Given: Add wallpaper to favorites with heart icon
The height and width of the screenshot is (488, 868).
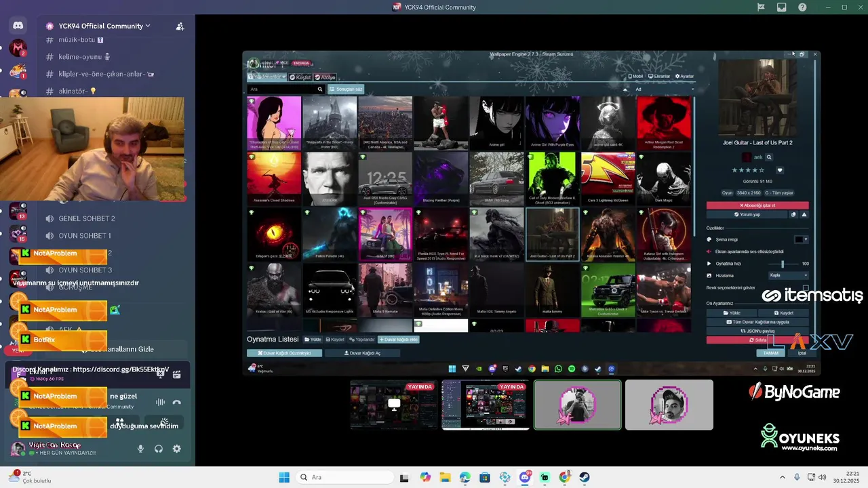Looking at the screenshot, I should point(780,170).
